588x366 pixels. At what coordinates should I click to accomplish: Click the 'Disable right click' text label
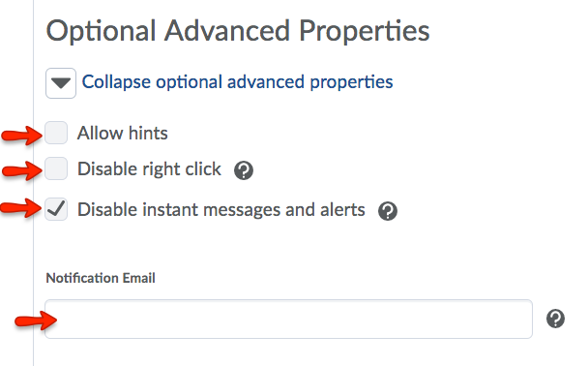pyautogui.click(x=149, y=168)
